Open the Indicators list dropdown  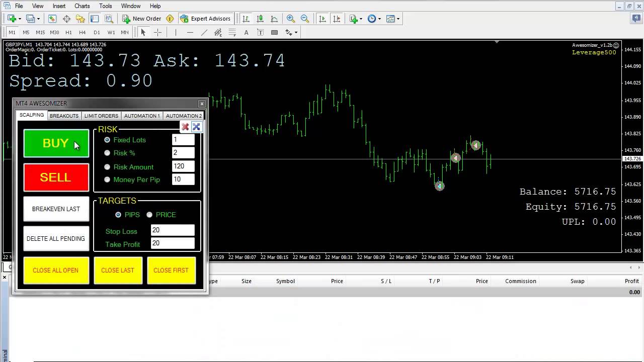tap(357, 19)
